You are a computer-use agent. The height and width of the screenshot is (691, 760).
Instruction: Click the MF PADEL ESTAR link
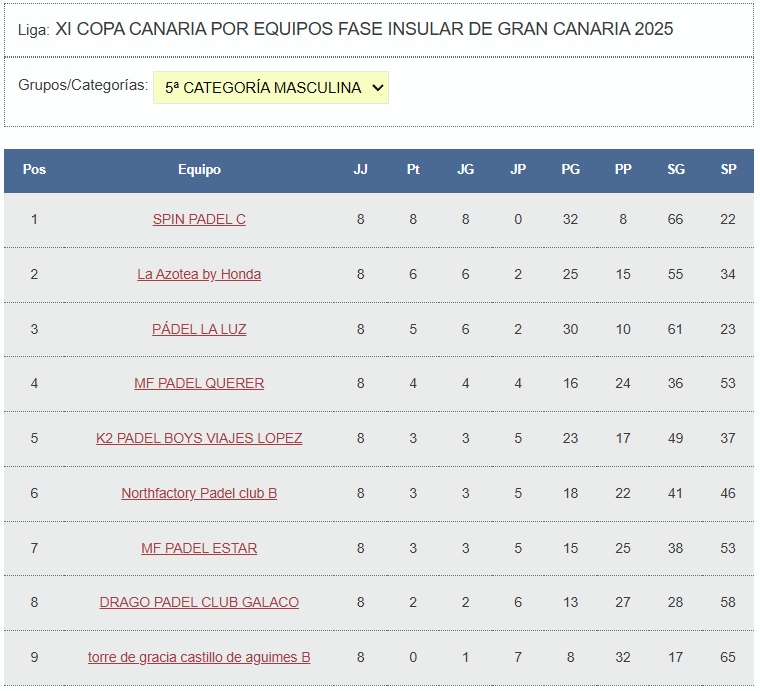click(199, 548)
